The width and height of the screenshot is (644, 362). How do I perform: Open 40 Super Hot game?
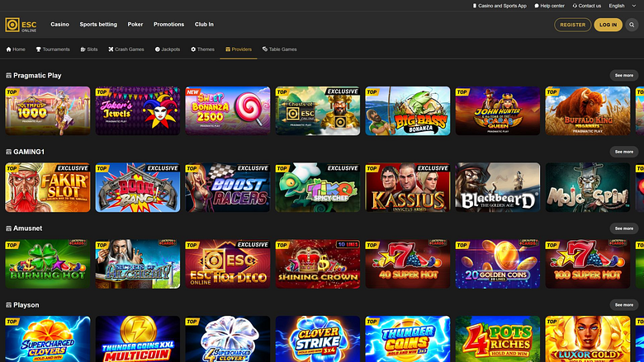coord(407,264)
